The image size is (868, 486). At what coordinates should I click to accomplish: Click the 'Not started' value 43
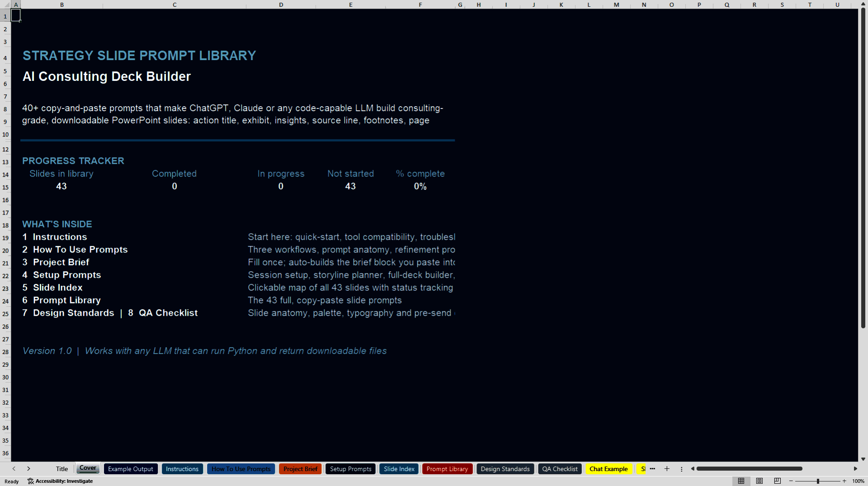coord(350,186)
